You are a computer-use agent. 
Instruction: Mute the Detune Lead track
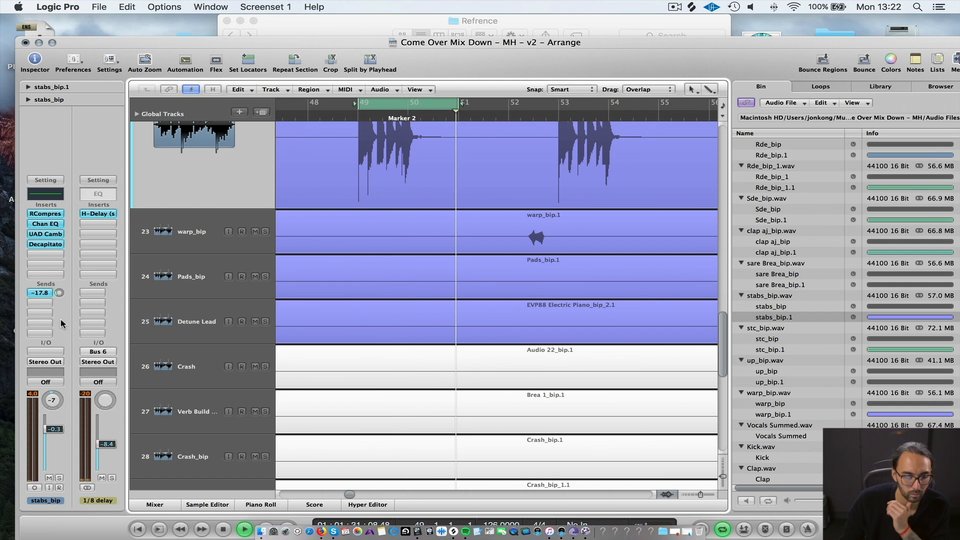tap(255, 321)
